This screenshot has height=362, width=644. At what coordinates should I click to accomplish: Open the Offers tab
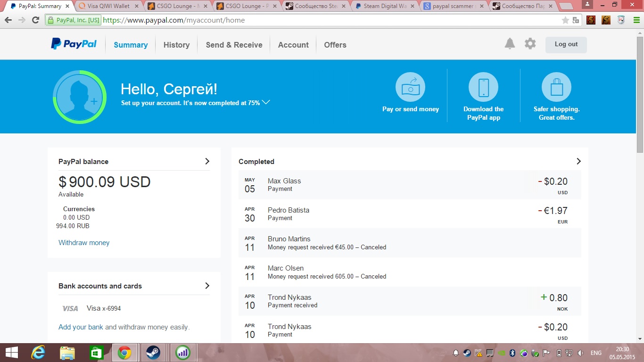335,45
